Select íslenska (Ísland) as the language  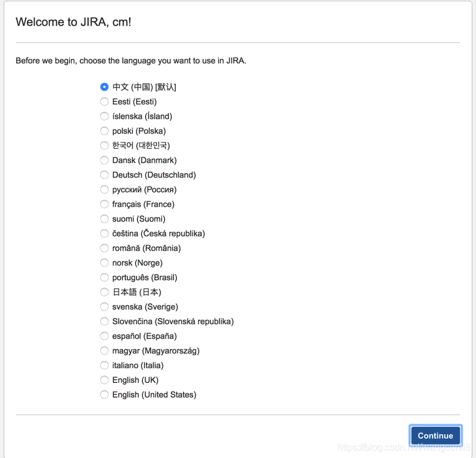[104, 116]
